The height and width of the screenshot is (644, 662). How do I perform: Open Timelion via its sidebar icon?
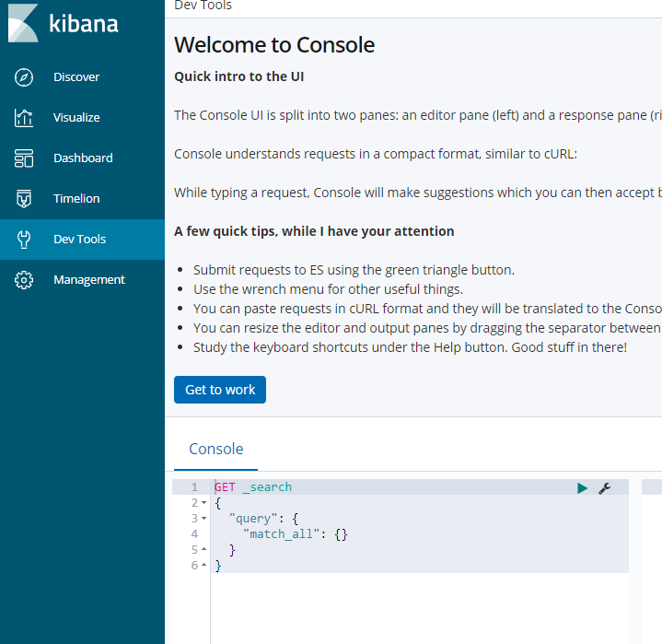point(25,199)
